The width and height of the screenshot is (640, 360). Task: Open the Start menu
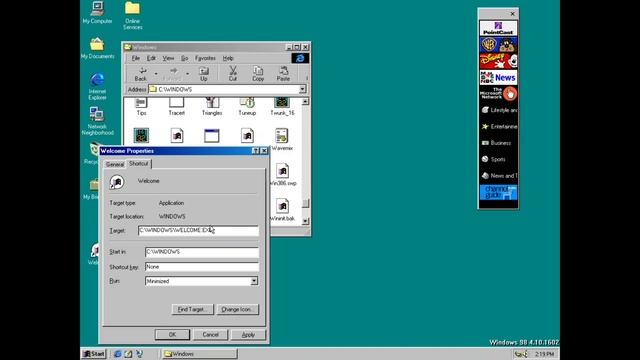(94, 354)
